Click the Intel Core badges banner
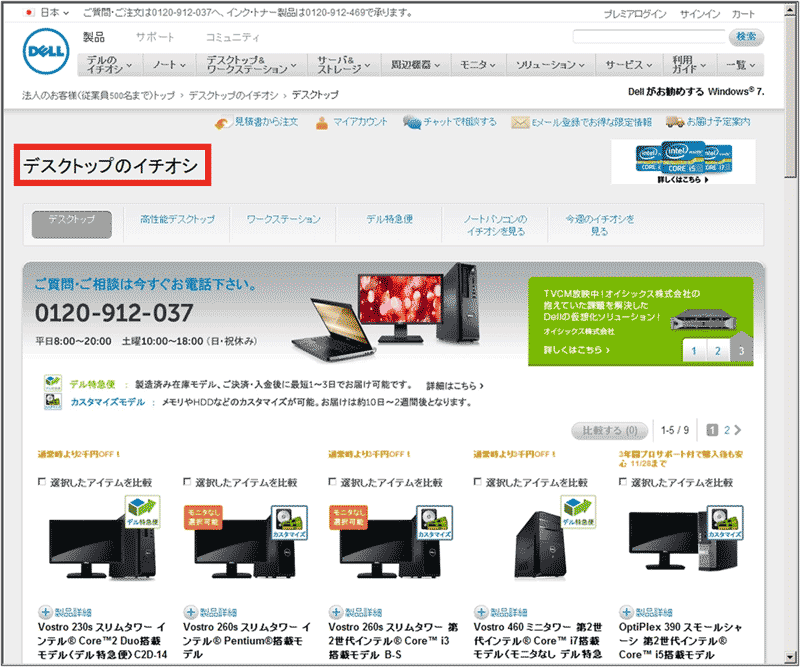 coord(683,161)
